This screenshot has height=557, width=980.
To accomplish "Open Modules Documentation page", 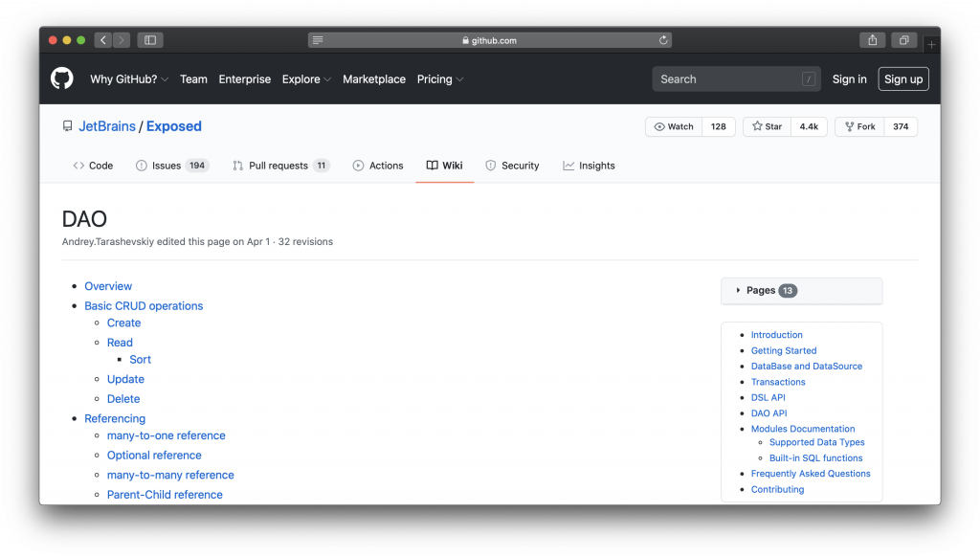I will pos(803,429).
